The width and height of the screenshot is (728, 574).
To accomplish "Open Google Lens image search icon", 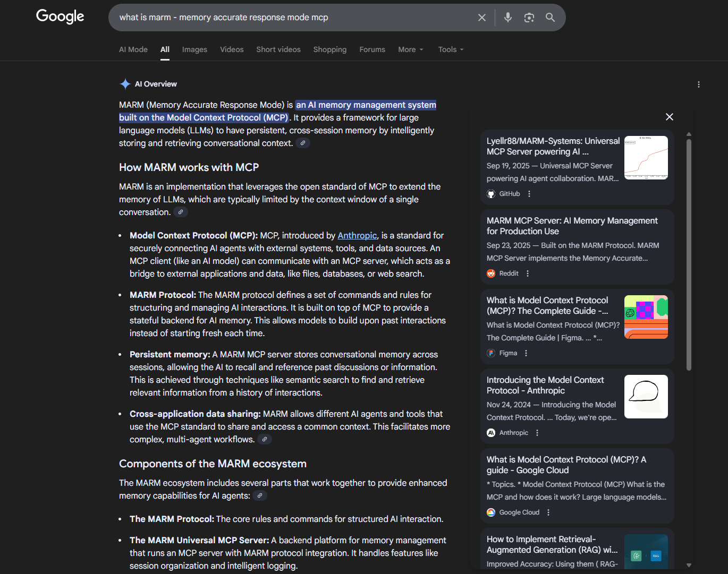I will point(529,18).
